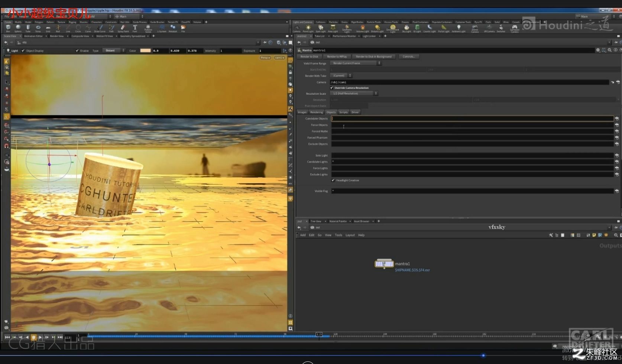Select the Grid shelf tool
622x364 pixels.
tap(48, 28)
